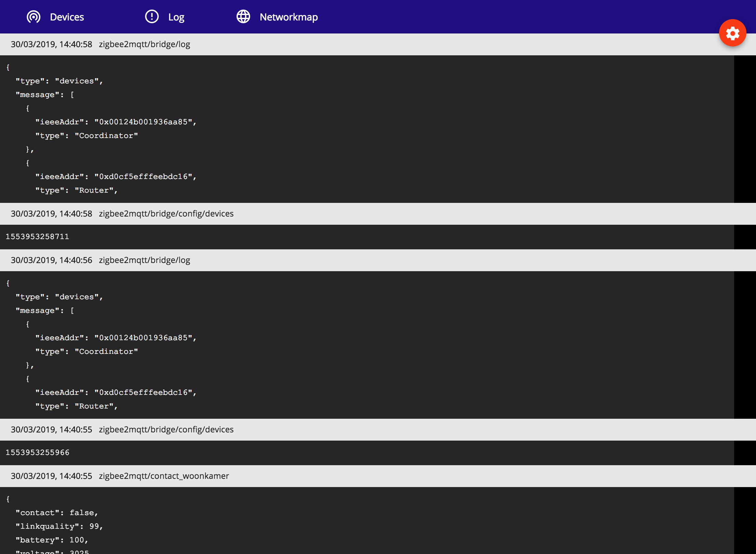
Task: Switch to the Log tab
Action: tap(176, 17)
